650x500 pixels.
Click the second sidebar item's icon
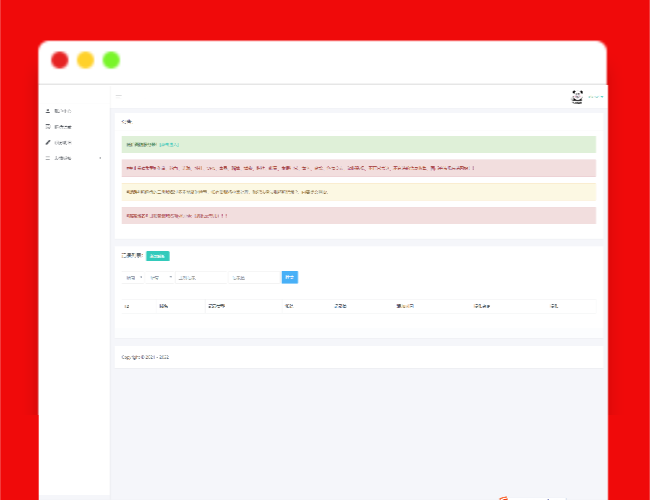(x=48, y=127)
